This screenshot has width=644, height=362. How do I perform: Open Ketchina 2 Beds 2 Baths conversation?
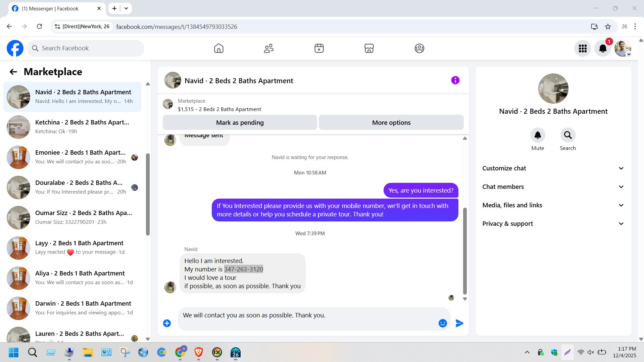pos(72,127)
